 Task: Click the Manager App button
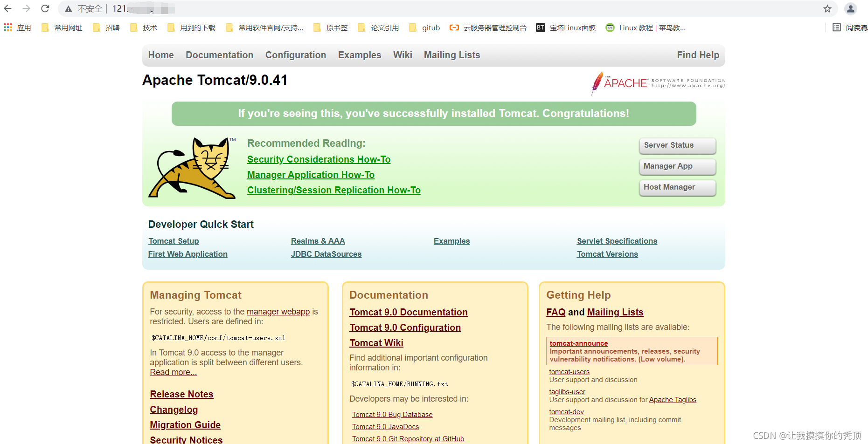click(677, 166)
